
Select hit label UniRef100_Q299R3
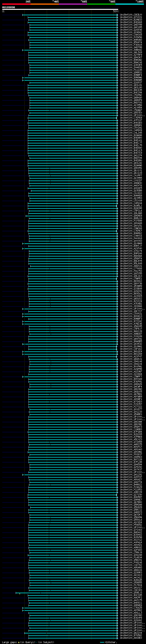(131, 573)
